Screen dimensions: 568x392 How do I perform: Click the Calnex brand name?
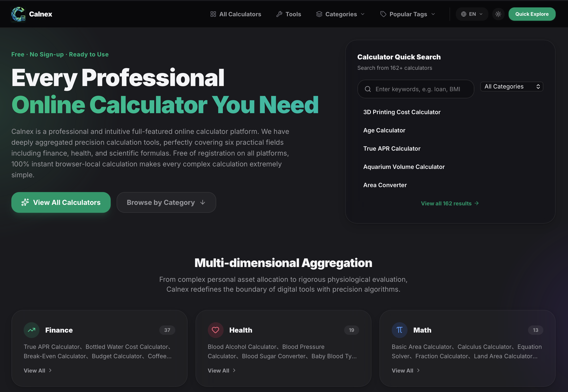[41, 14]
